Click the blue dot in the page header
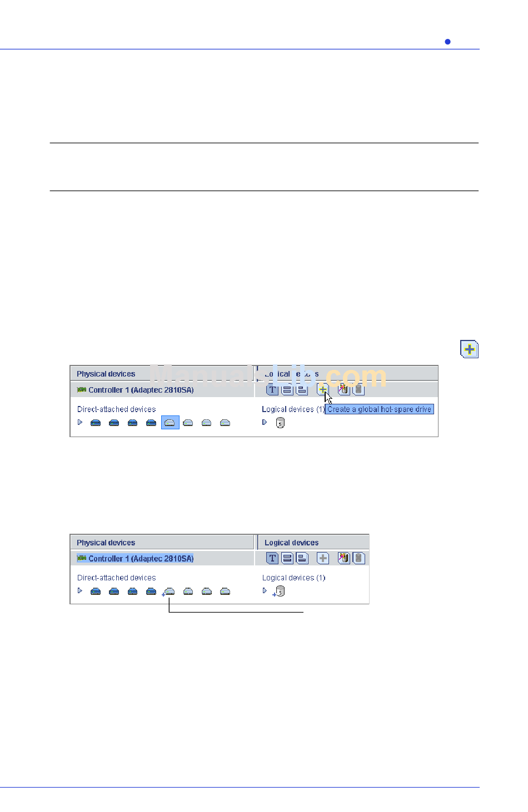The image size is (528, 812). (447, 42)
